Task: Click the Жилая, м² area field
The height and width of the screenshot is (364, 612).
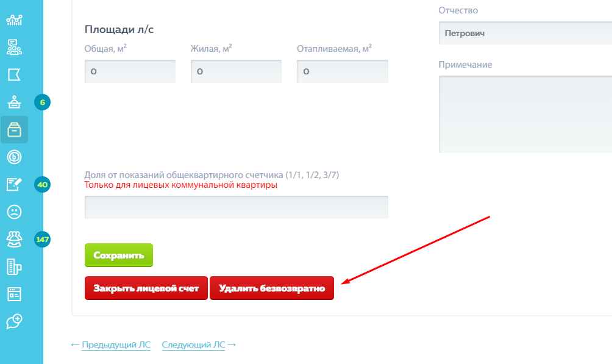Action: point(236,71)
